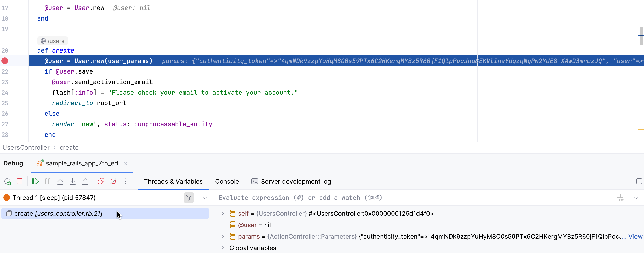Resume program execution
This screenshot has width=644, height=253.
coord(35,181)
